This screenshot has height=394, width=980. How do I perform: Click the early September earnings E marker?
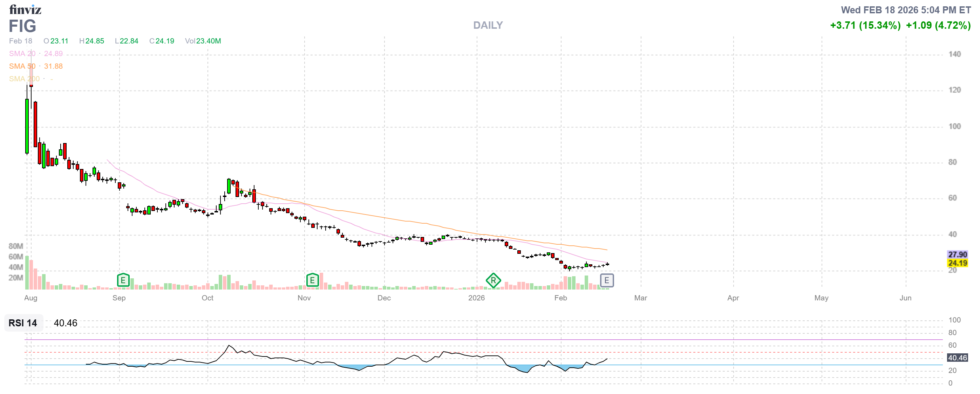123,281
